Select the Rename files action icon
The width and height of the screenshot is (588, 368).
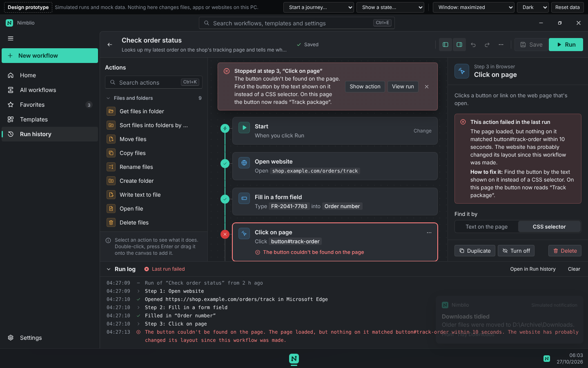[x=111, y=167]
